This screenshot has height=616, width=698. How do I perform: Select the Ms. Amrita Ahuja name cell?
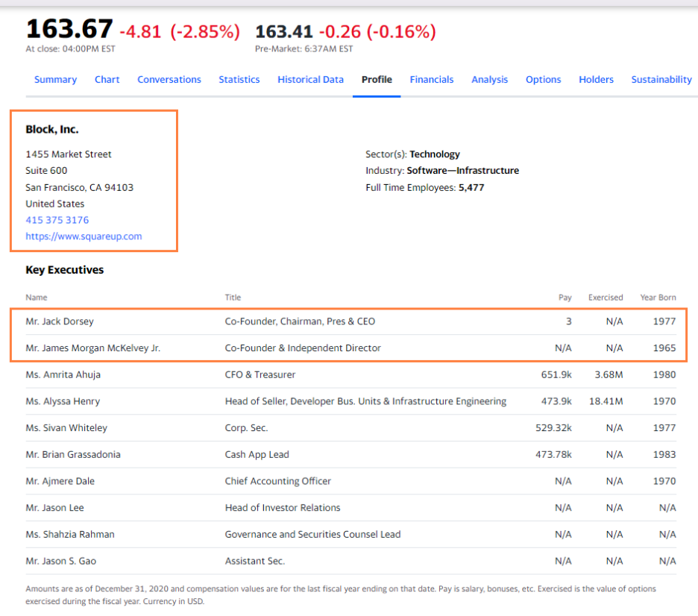[63, 375]
